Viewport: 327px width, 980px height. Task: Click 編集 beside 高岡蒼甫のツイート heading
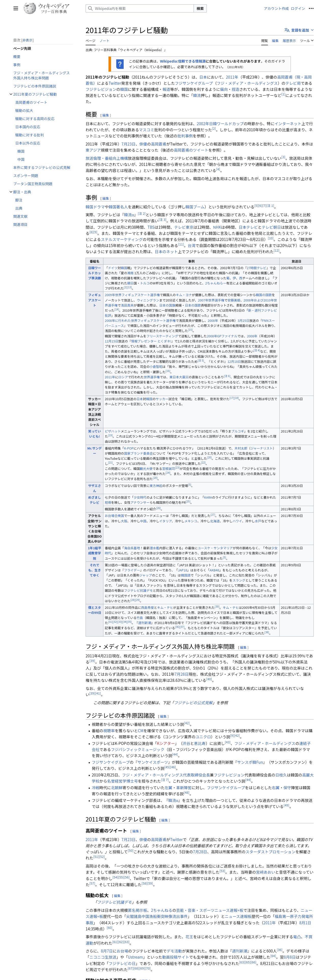pyautogui.click(x=135, y=831)
